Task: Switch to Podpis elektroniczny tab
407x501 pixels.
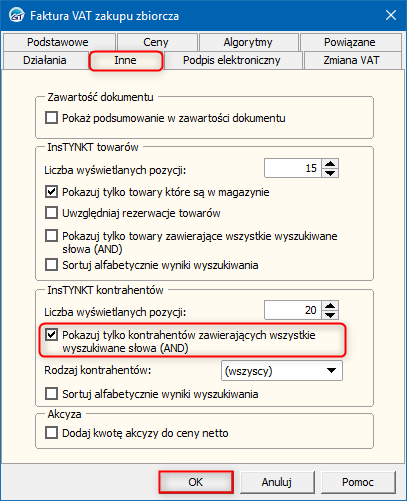Action: [232, 60]
